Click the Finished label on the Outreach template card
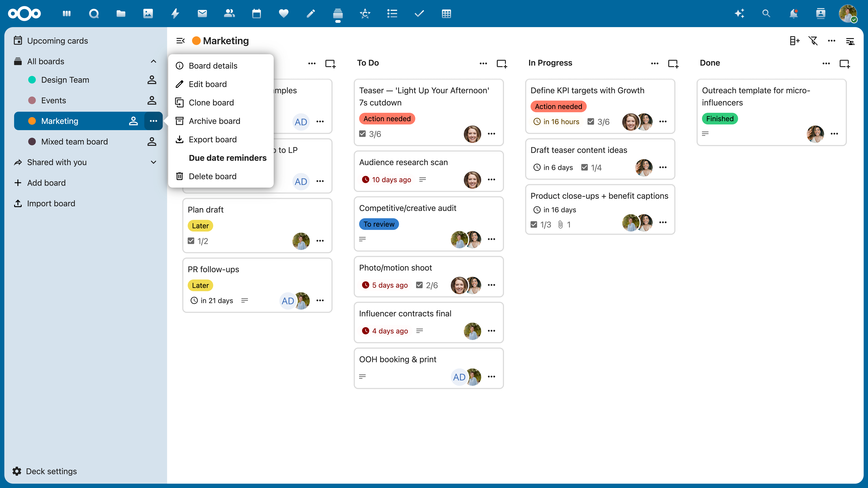 click(x=720, y=119)
